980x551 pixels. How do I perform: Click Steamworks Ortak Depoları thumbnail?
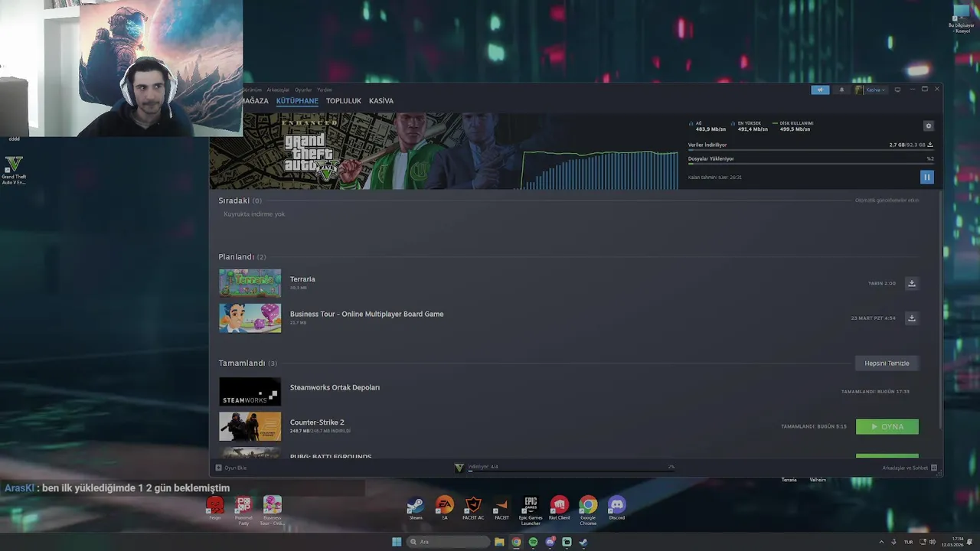(x=250, y=391)
